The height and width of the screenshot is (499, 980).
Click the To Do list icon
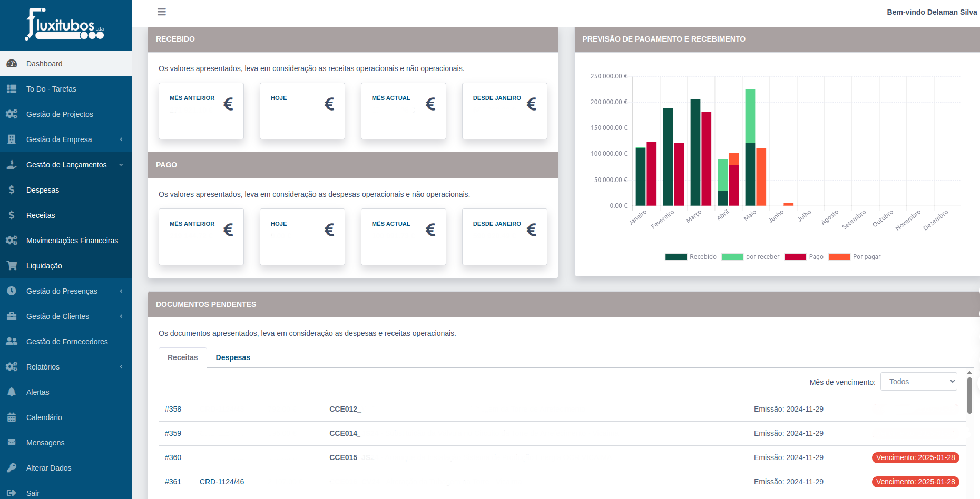coord(12,89)
